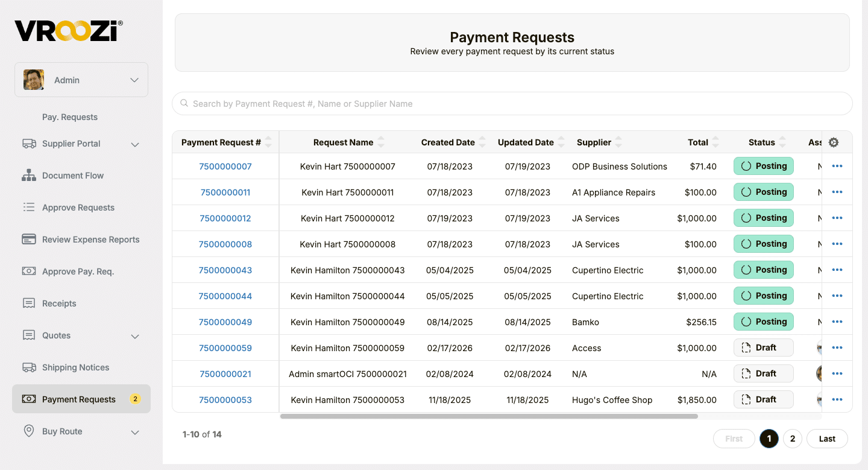Viewport: 868px width, 470px height.
Task: Open three-dot menu for request 7500000053
Action: point(837,399)
